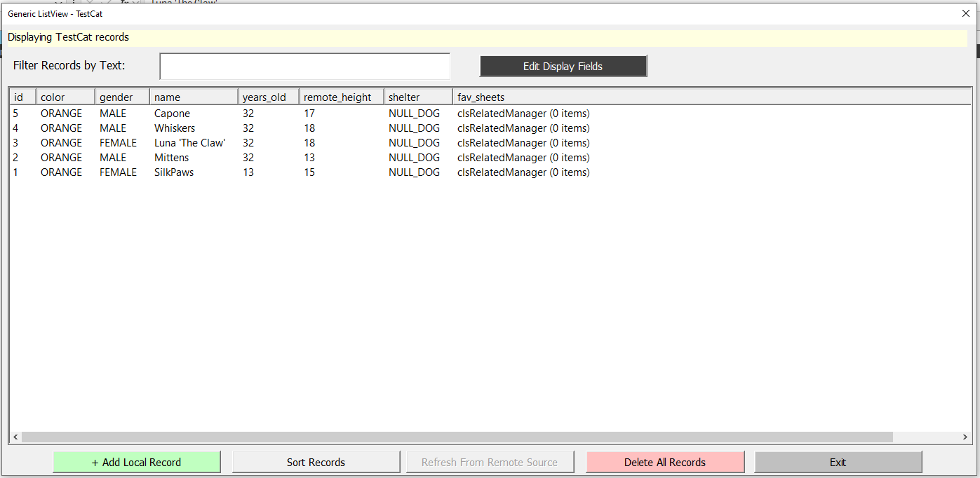Click the name column header
The image size is (980, 478).
coord(194,97)
